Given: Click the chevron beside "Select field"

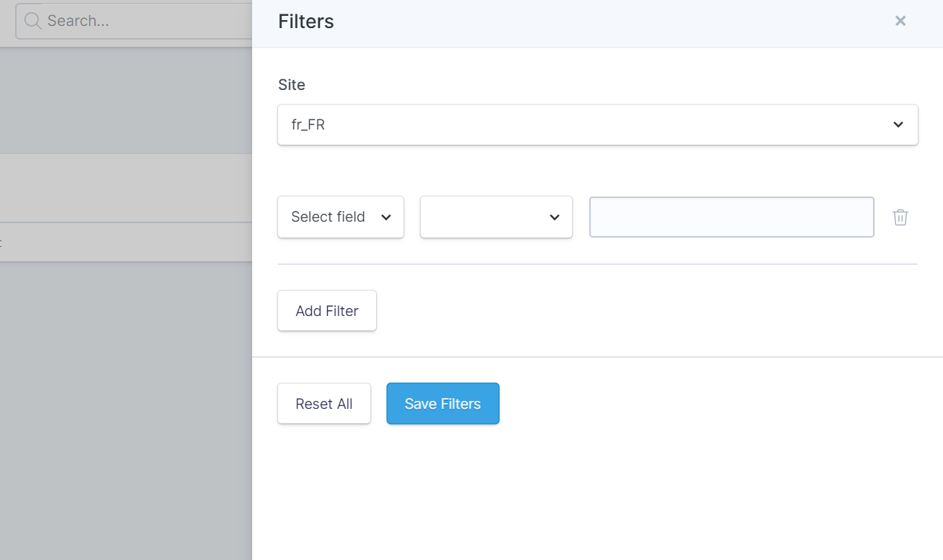Looking at the screenshot, I should pyautogui.click(x=386, y=217).
